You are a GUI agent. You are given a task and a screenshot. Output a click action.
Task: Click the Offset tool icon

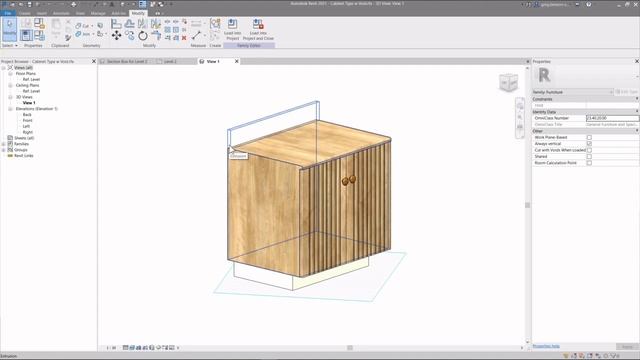click(129, 24)
